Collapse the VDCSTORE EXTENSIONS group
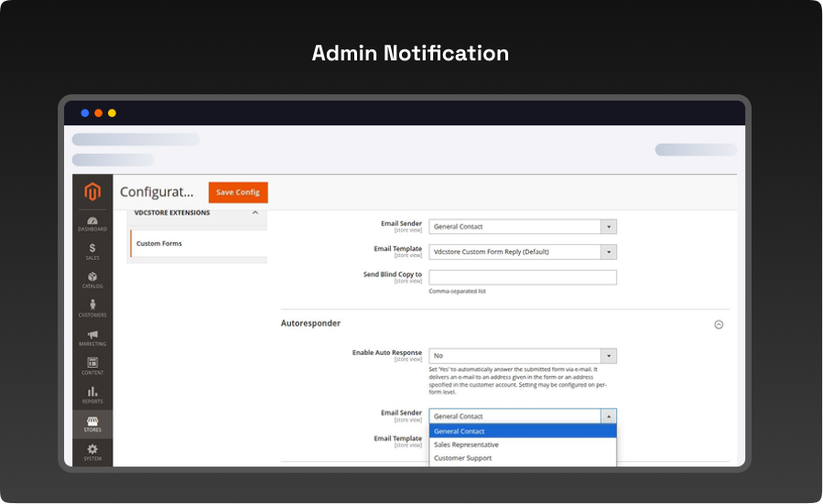Viewport: 823px width, 504px height. pos(254,213)
